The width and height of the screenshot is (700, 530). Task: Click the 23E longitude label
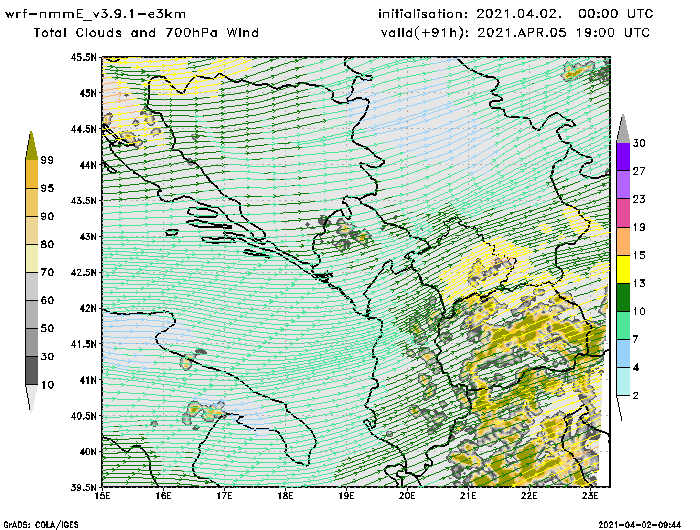(590, 496)
